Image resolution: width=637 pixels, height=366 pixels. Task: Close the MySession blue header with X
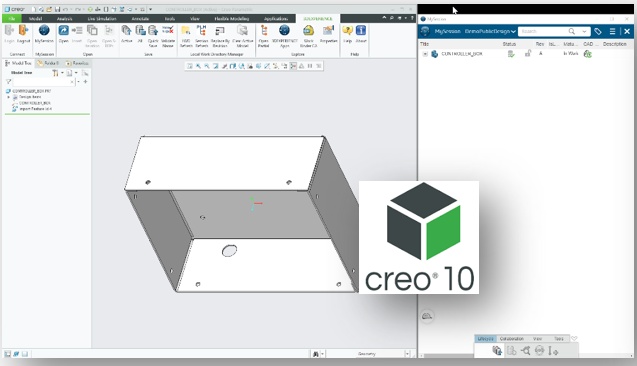(627, 31)
